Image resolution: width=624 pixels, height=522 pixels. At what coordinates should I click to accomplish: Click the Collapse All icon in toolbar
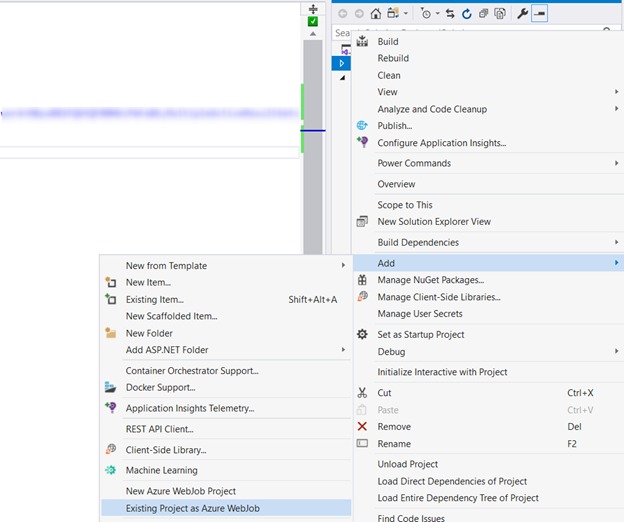point(483,14)
